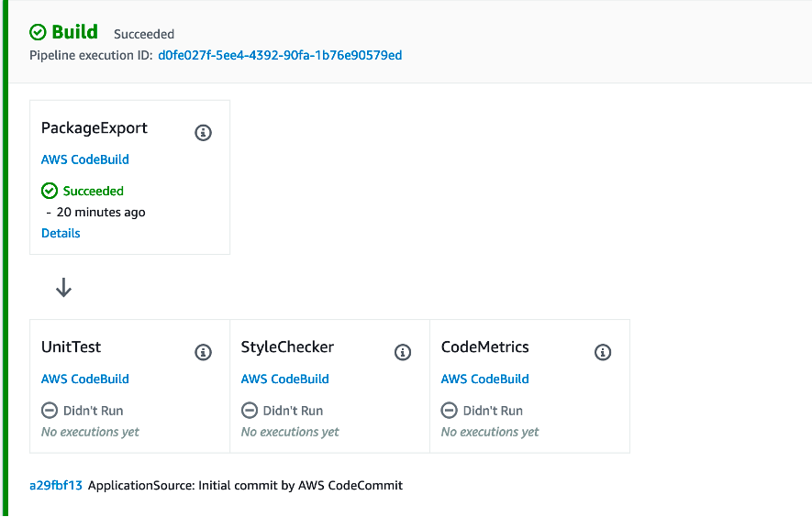View Details of PackageExport action

coord(61,234)
